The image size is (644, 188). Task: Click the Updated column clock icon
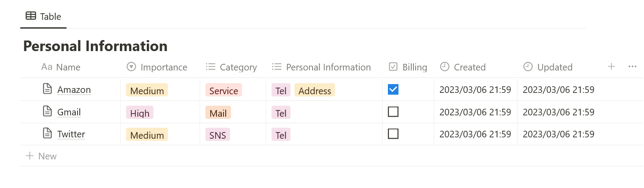[x=528, y=66]
